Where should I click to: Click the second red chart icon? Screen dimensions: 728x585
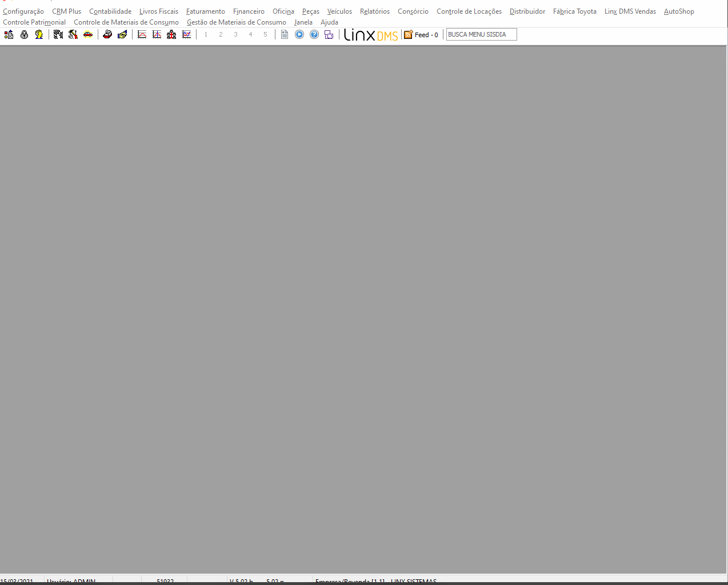[157, 35]
